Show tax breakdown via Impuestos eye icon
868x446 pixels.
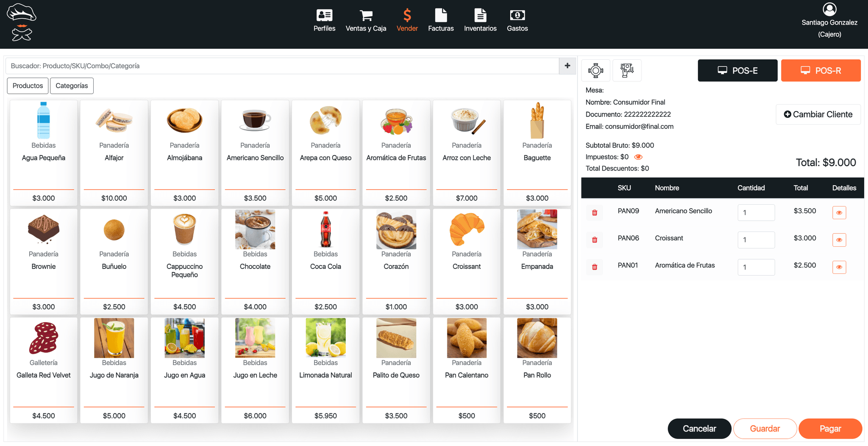(x=639, y=156)
